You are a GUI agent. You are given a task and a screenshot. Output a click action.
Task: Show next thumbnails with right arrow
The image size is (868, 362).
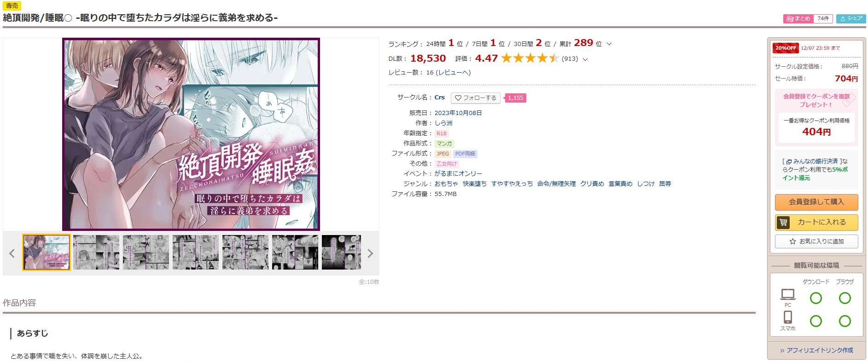(x=370, y=253)
